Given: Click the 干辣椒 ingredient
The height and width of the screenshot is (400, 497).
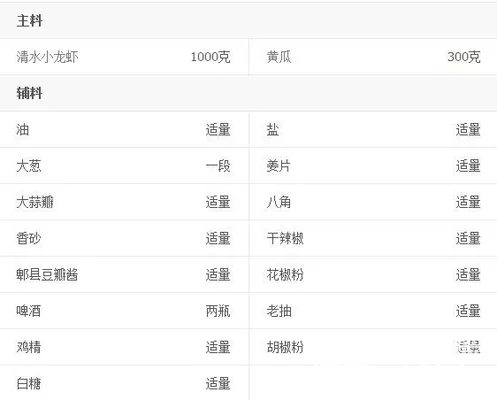Looking at the screenshot, I should point(285,238).
